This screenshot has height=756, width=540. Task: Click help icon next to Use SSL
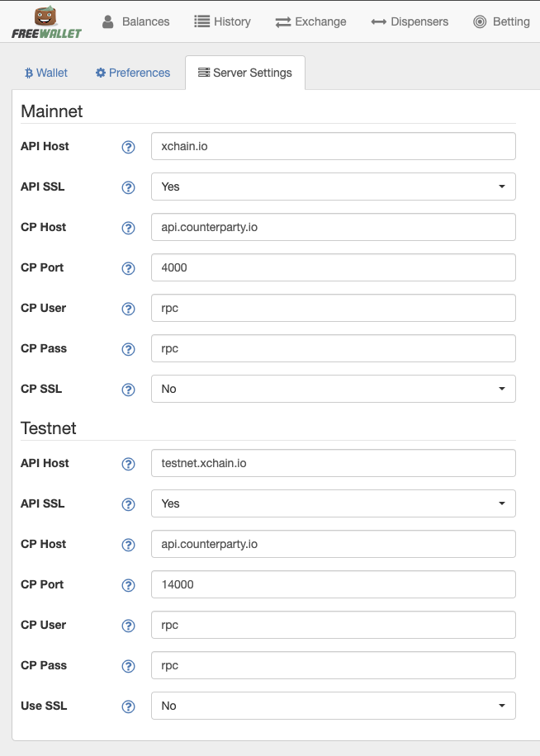click(128, 706)
